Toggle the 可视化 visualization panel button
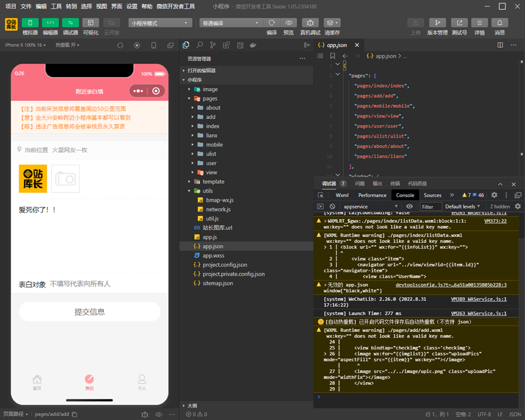This screenshot has width=525, height=420. (x=90, y=23)
